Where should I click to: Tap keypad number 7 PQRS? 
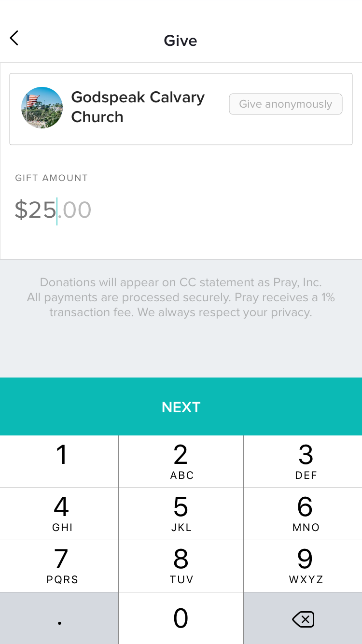point(59,566)
